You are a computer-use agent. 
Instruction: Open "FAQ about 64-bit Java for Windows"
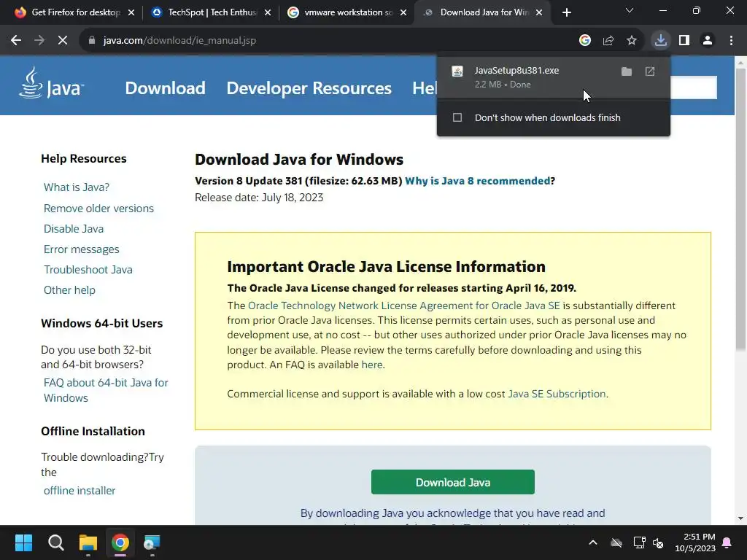(x=106, y=390)
